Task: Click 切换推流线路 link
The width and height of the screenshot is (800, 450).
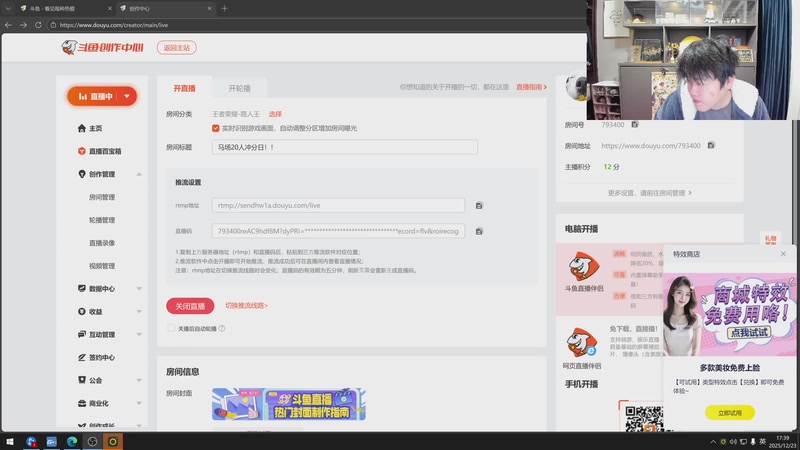Action: (x=246, y=306)
